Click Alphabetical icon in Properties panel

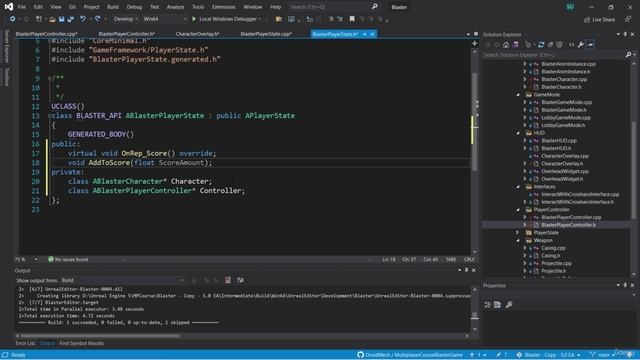click(x=497, y=304)
